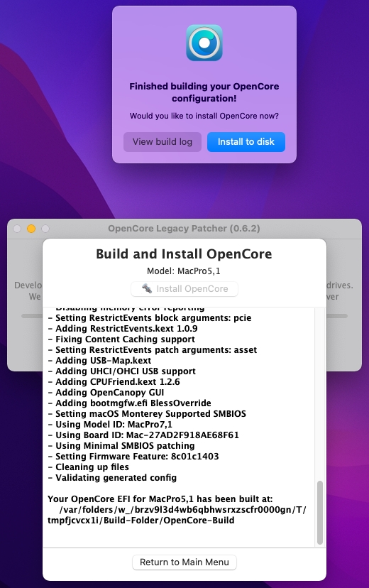The height and width of the screenshot is (588, 369).
Task: Click log line 'Using Board ID: Mac-27AD2F918AE68F61'
Action: click(x=143, y=435)
